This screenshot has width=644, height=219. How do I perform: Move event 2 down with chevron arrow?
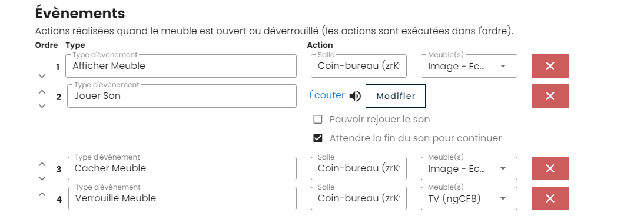point(42,106)
